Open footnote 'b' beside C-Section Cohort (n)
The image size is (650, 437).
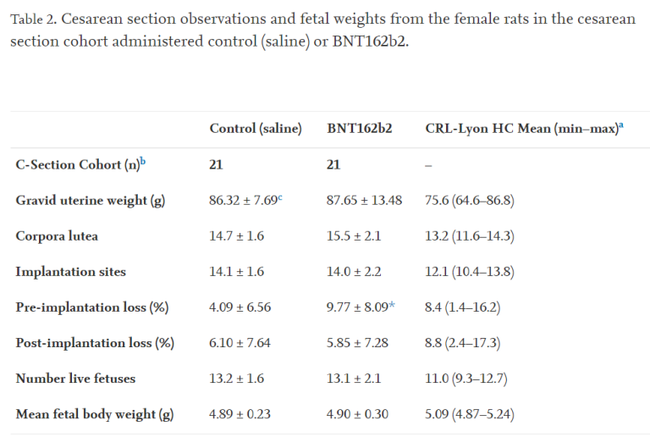tap(141, 161)
